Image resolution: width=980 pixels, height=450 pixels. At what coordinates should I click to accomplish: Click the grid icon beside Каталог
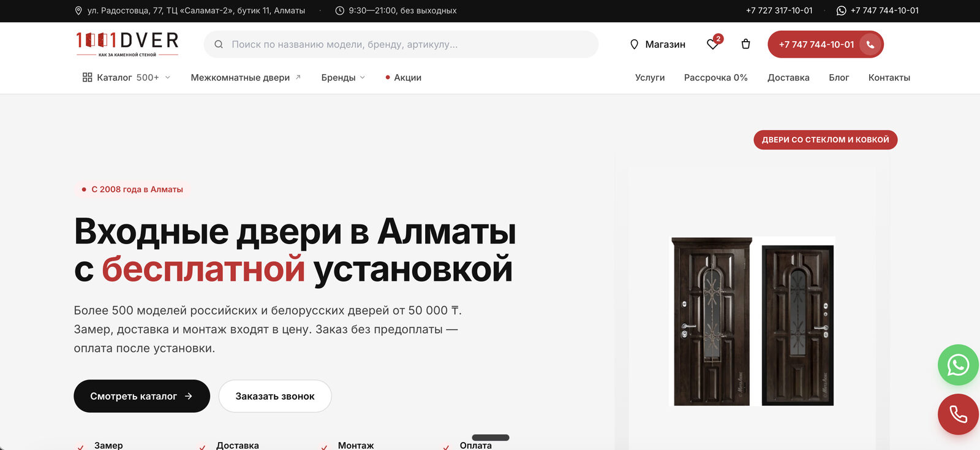[88, 77]
